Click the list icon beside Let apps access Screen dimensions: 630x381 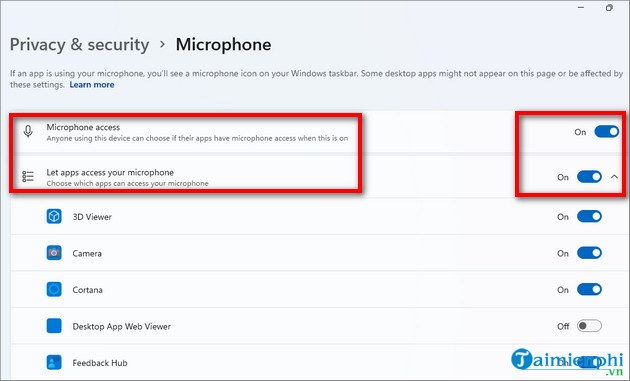28,176
